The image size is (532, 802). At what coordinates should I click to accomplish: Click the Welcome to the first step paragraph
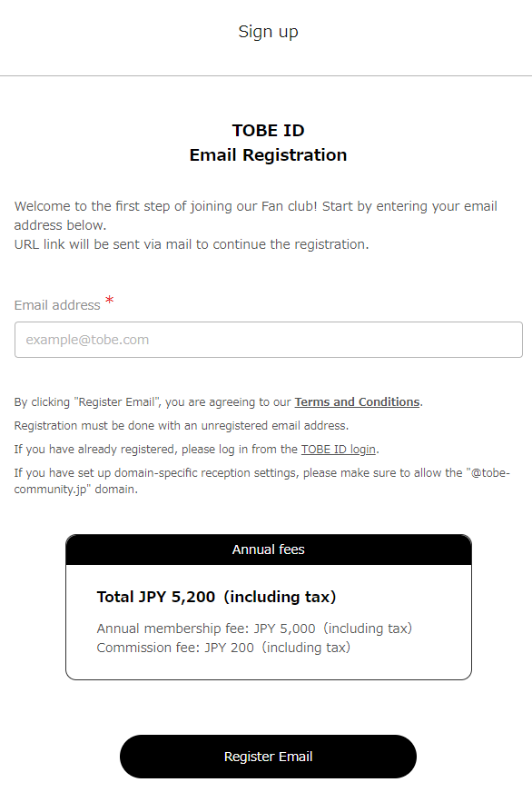point(255,215)
